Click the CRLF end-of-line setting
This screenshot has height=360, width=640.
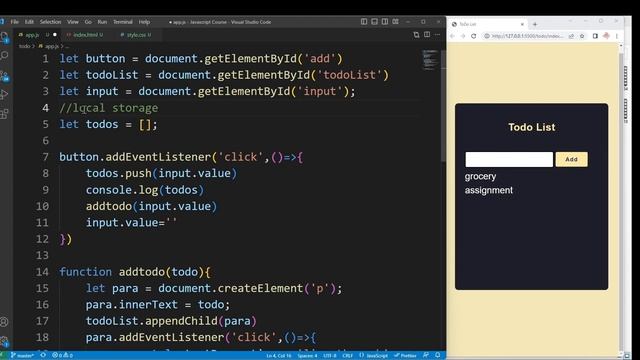click(x=348, y=356)
